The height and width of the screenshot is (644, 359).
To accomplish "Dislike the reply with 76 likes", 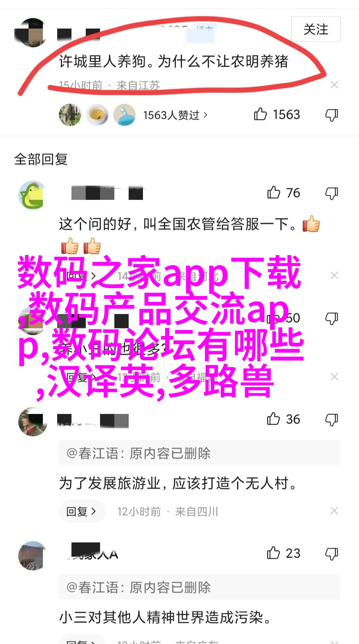I will pos(331,193).
